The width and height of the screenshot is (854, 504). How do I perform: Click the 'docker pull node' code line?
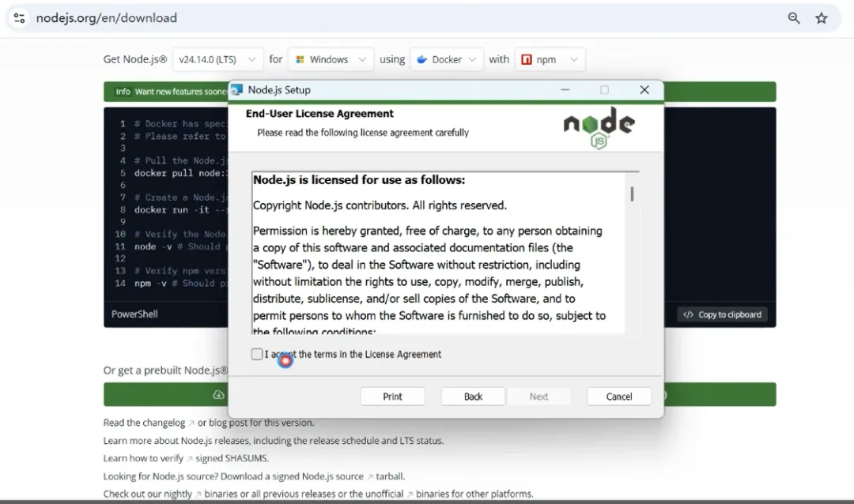tap(181, 173)
